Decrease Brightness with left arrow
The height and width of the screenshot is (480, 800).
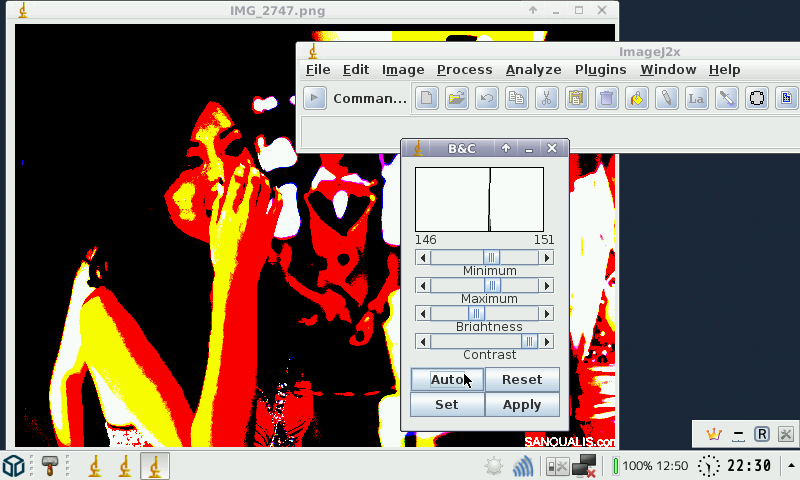423,314
